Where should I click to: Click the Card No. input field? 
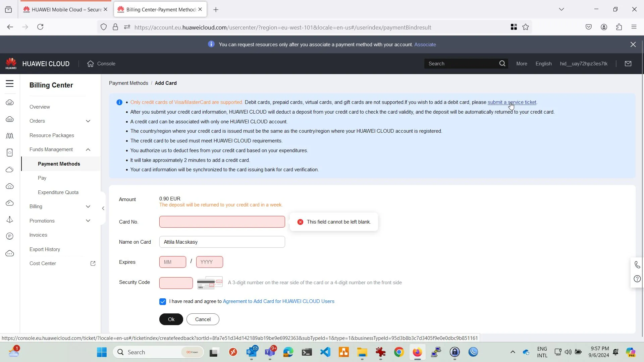(222, 222)
